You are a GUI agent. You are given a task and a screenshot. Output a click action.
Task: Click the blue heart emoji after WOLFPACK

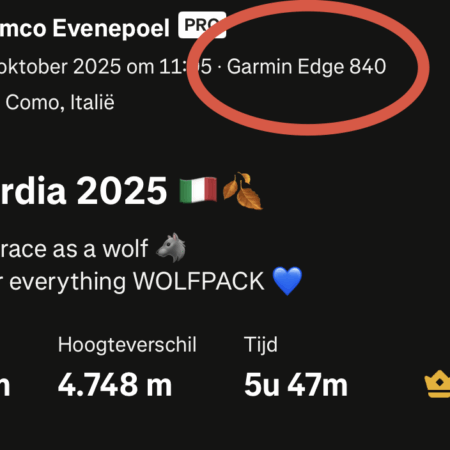(287, 281)
